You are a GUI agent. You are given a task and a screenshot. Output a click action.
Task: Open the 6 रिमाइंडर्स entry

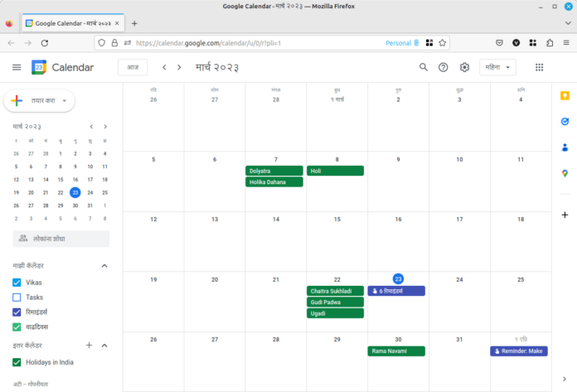pyautogui.click(x=396, y=291)
